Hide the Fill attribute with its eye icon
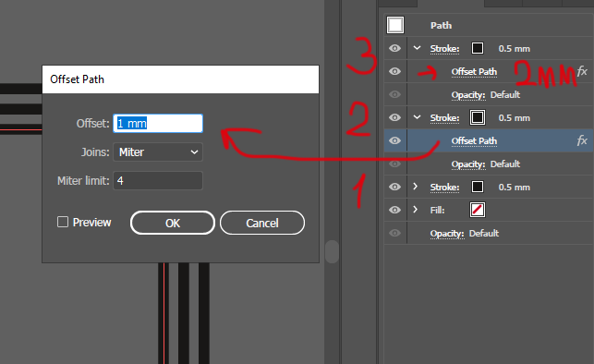This screenshot has width=594, height=364. pyautogui.click(x=394, y=210)
